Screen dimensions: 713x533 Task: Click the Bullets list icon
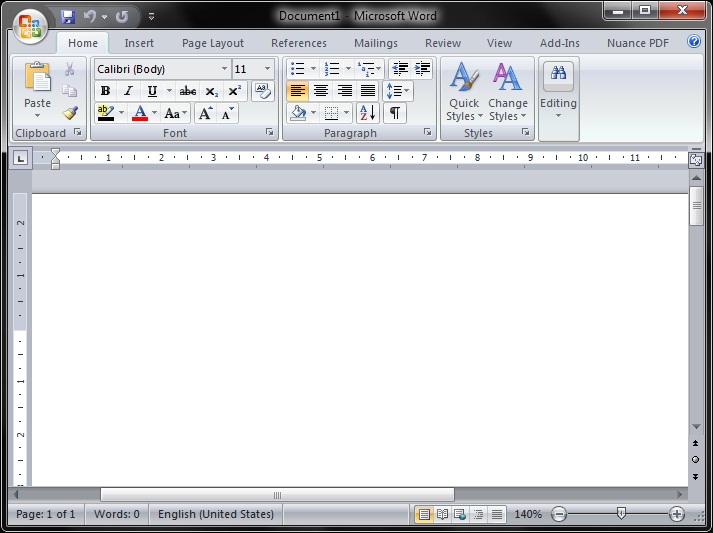tap(297, 69)
